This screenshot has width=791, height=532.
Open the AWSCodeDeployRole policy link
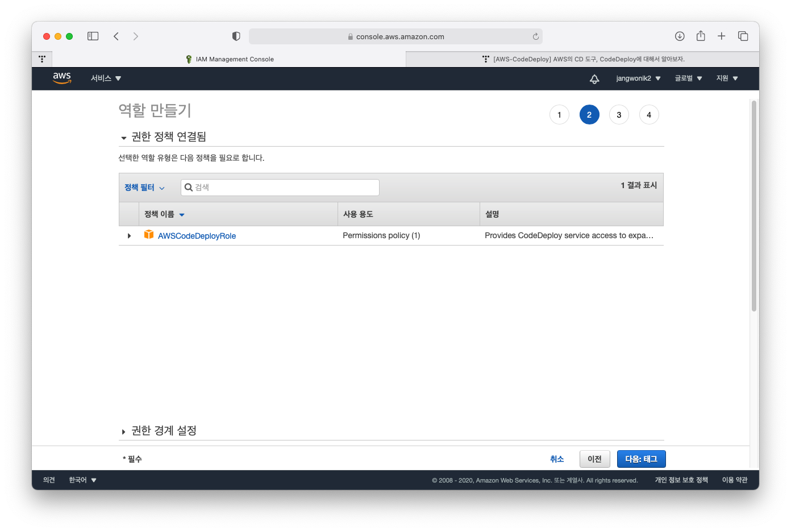tap(197, 236)
